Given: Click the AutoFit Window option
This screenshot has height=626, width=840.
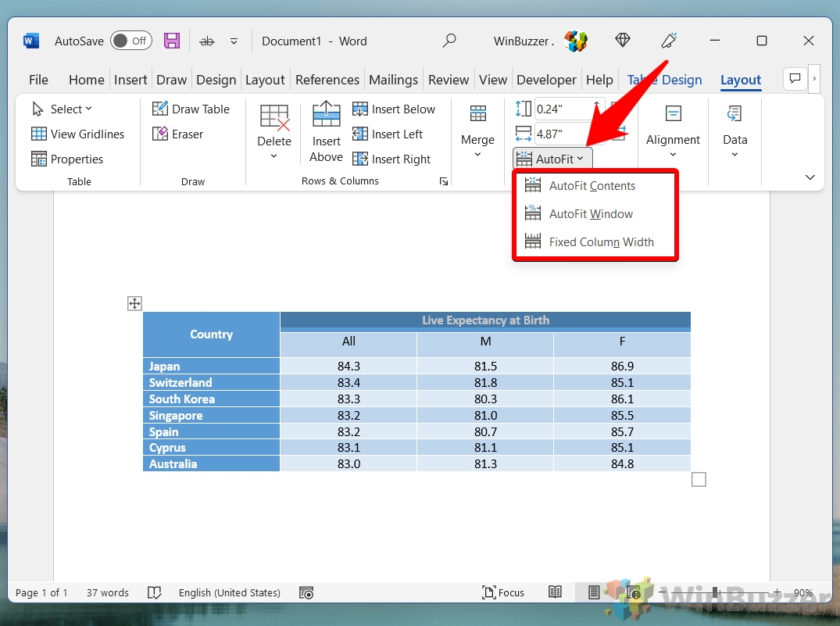Looking at the screenshot, I should [x=591, y=214].
